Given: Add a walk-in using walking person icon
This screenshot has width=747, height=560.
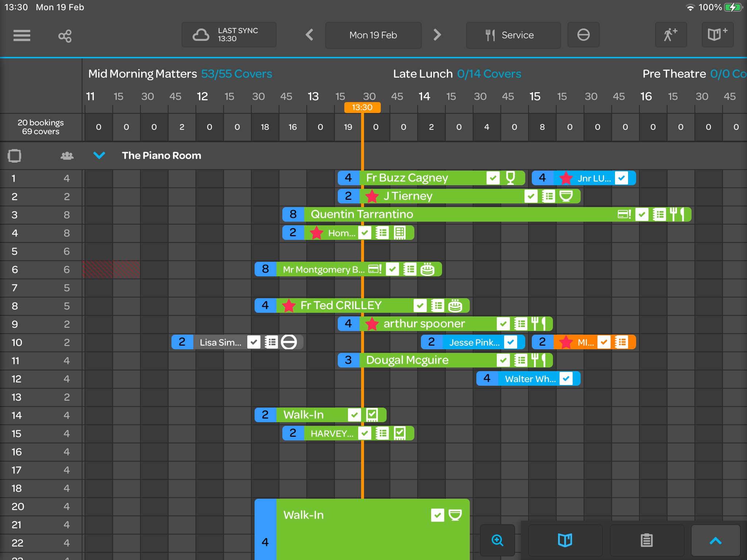Looking at the screenshot, I should (670, 35).
